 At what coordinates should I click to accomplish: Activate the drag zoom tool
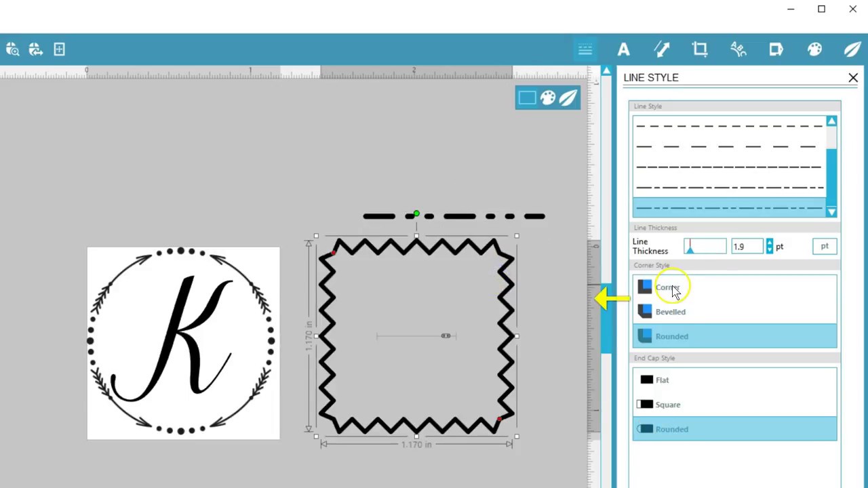tap(35, 49)
